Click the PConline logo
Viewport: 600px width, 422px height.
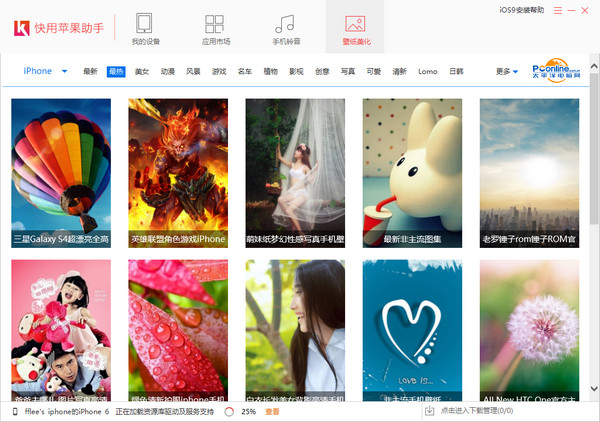[556, 70]
